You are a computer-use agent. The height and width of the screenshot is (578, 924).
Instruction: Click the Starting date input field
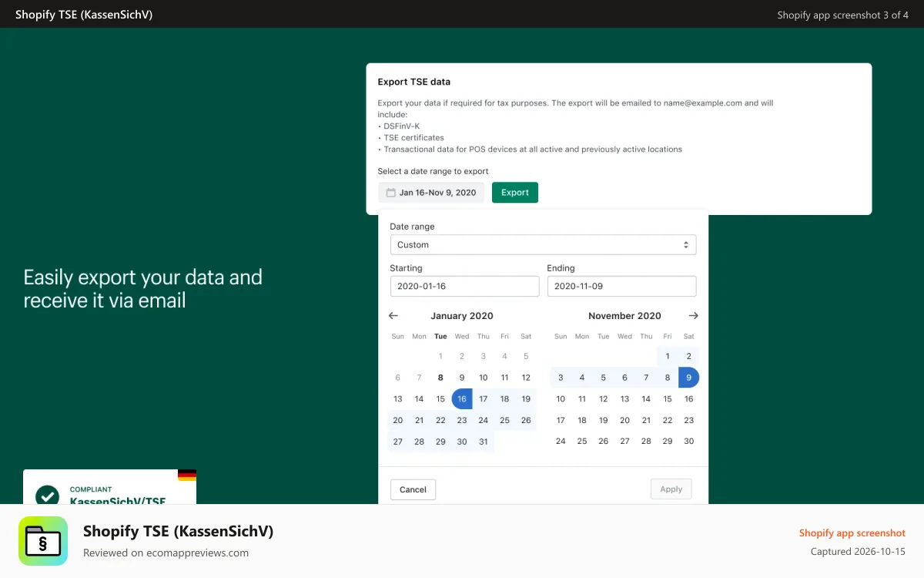click(464, 286)
